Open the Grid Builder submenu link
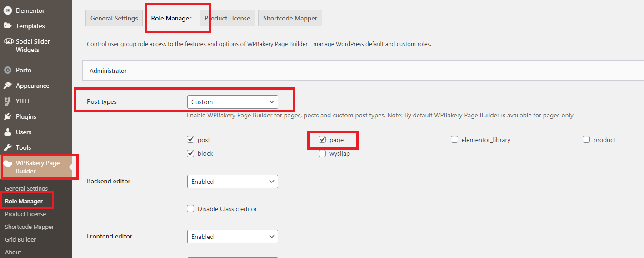The image size is (644, 258). click(20, 239)
